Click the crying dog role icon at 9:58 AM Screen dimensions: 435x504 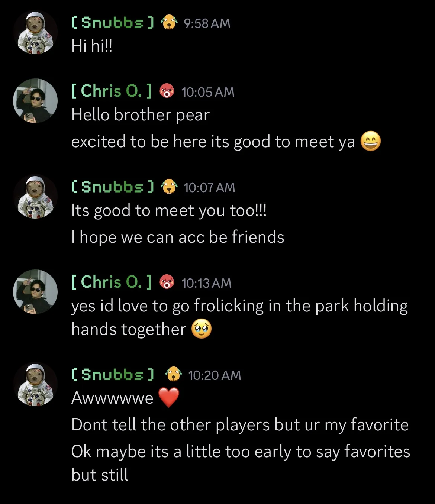[169, 22]
